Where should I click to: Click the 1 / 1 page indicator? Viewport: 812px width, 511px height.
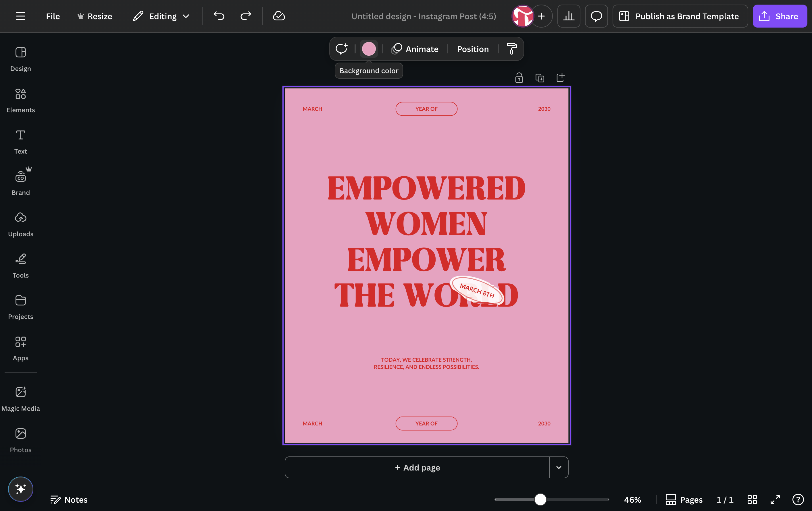coord(725,500)
